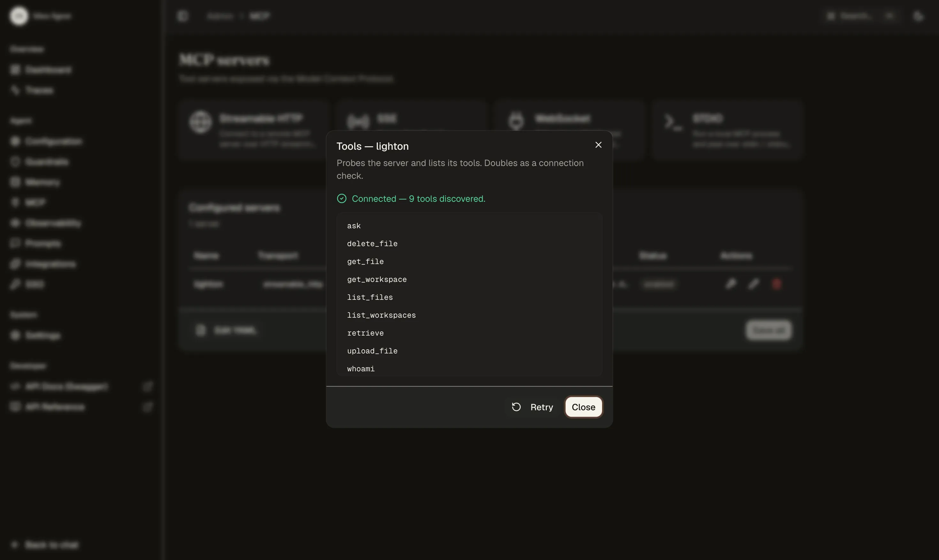Image resolution: width=939 pixels, height=560 pixels.
Task: Open API Reference link
Action: click(55, 407)
